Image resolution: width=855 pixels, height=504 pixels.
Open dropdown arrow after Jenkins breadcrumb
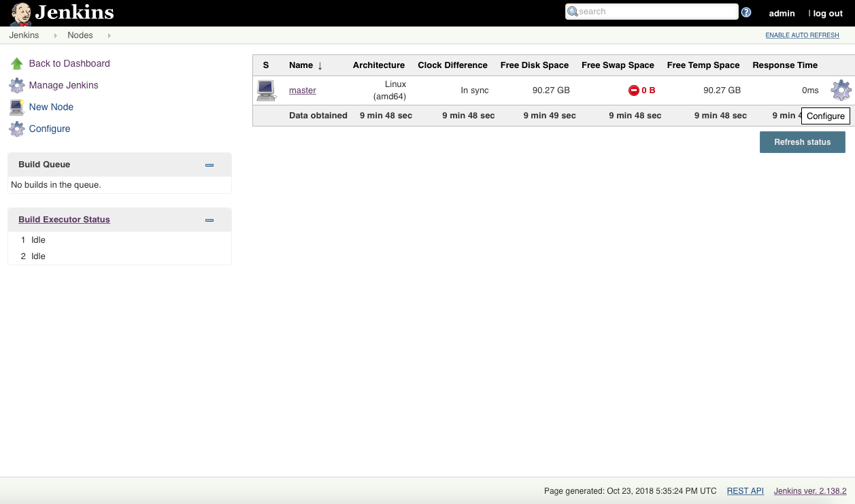[x=56, y=35]
